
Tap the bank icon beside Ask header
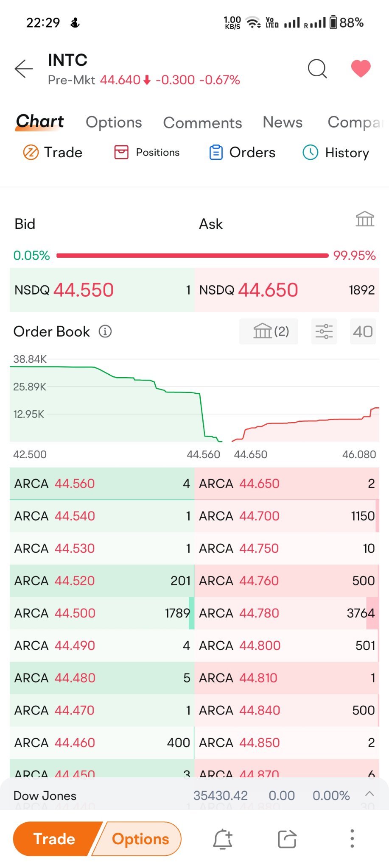tap(365, 219)
